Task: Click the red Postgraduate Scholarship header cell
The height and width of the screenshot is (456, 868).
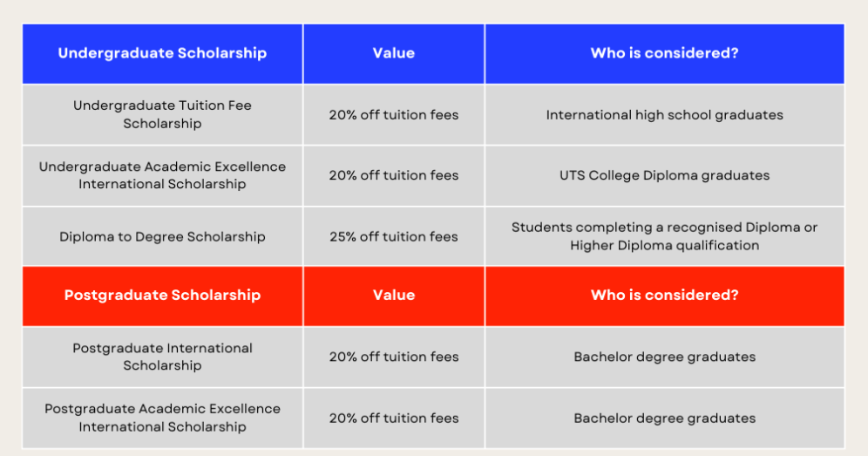Action: (x=162, y=296)
